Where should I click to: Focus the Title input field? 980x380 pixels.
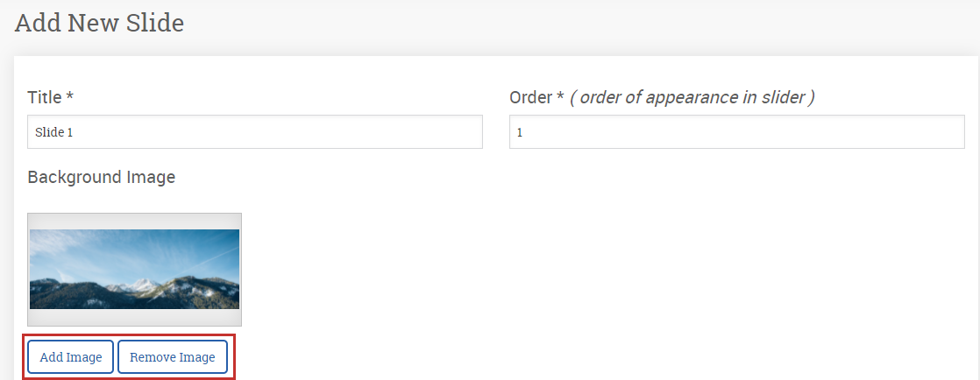[255, 131]
